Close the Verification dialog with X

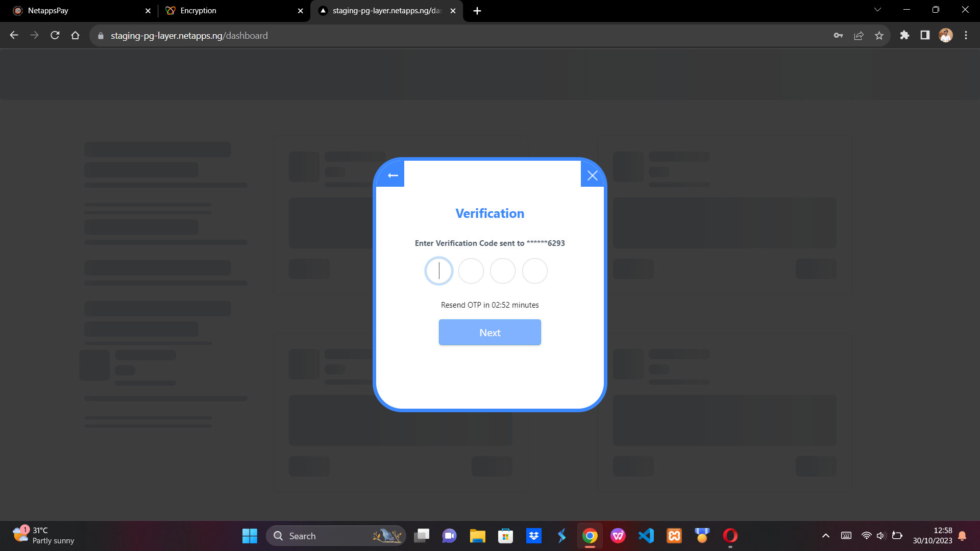click(592, 176)
